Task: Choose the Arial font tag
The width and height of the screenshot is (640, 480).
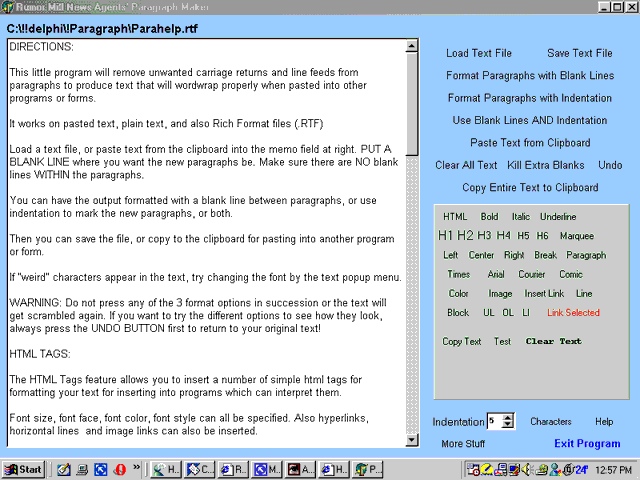Action: 496,274
